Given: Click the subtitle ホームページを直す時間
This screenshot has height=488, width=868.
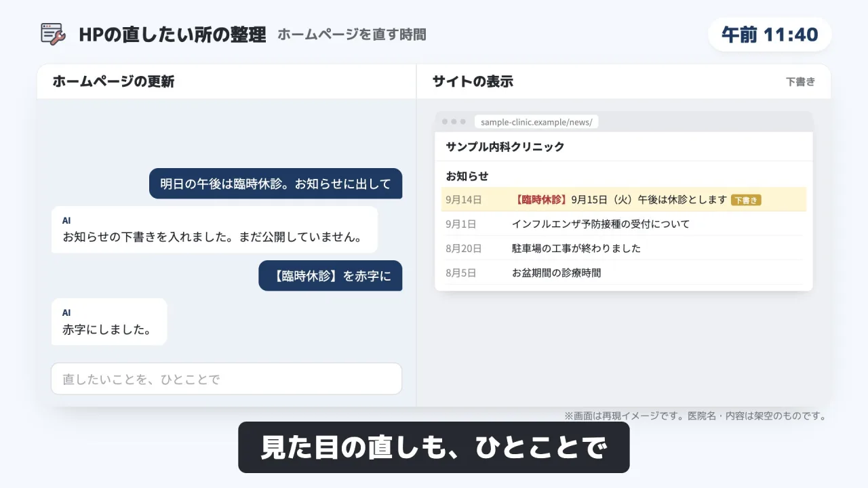Looking at the screenshot, I should pyautogui.click(x=352, y=34).
